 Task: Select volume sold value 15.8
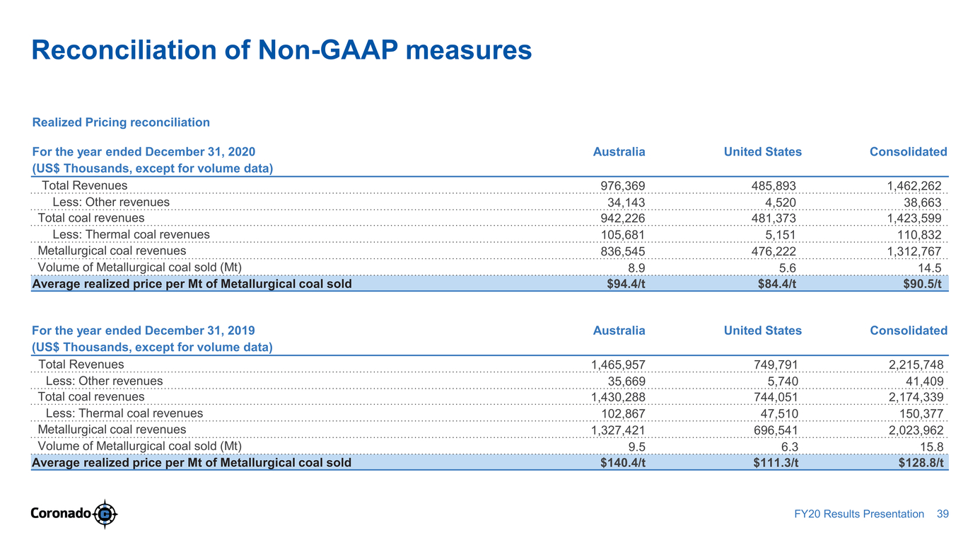coord(931,447)
